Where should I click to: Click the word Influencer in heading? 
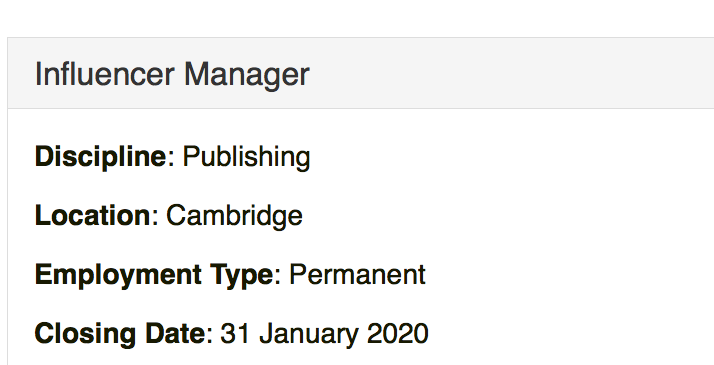pyautogui.click(x=104, y=74)
